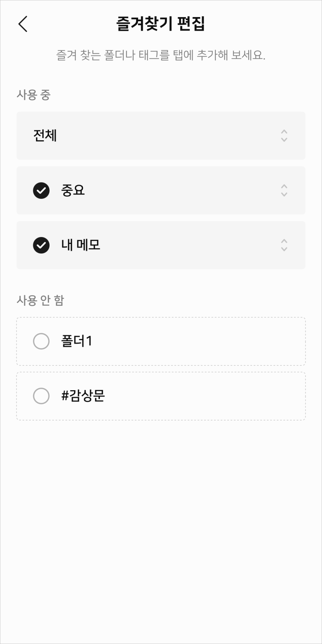Click the up chevron in the 내 메모 row
This screenshot has height=644, width=322.
[x=284, y=241]
